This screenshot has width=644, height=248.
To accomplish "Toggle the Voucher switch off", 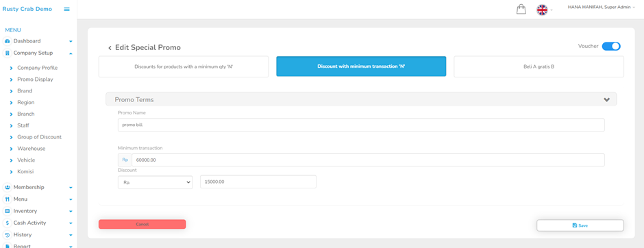I will [611, 47].
